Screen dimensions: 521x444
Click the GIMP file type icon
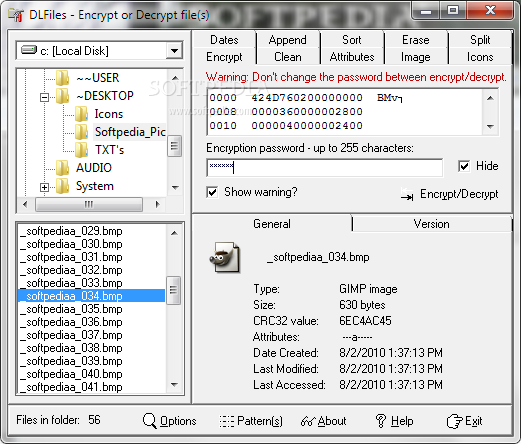pos(225,257)
